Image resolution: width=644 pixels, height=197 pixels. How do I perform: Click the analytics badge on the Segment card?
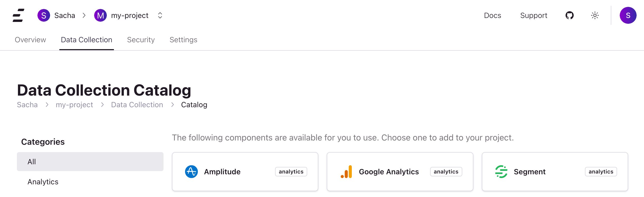[601, 171]
